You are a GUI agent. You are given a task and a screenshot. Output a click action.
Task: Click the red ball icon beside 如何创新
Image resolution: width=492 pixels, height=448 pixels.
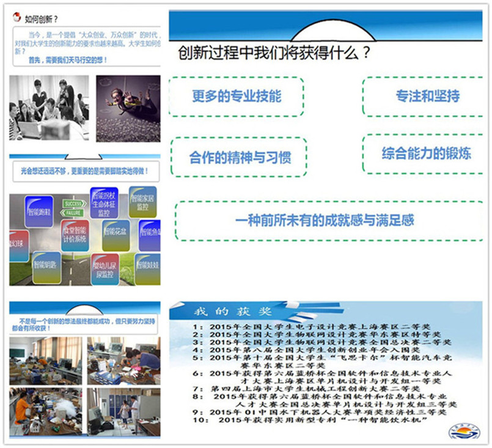17,18
